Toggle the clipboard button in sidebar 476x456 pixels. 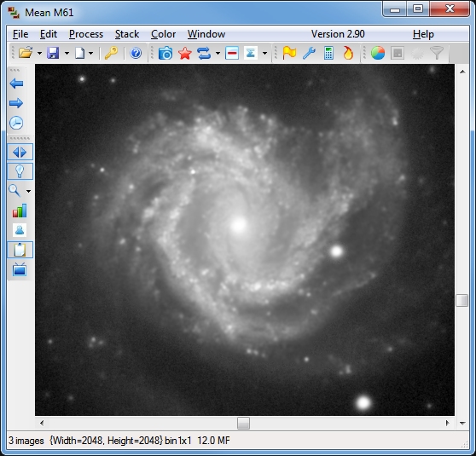point(20,250)
